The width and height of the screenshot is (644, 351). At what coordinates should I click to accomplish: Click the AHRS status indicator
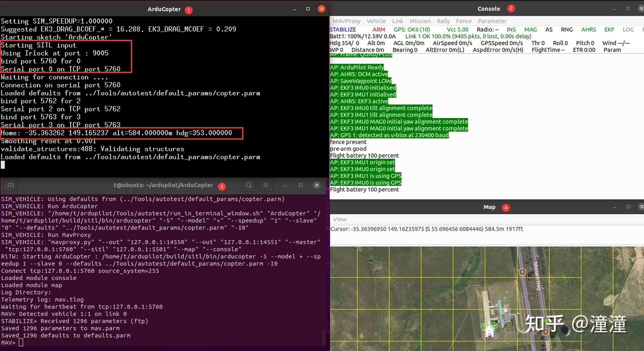(589, 30)
